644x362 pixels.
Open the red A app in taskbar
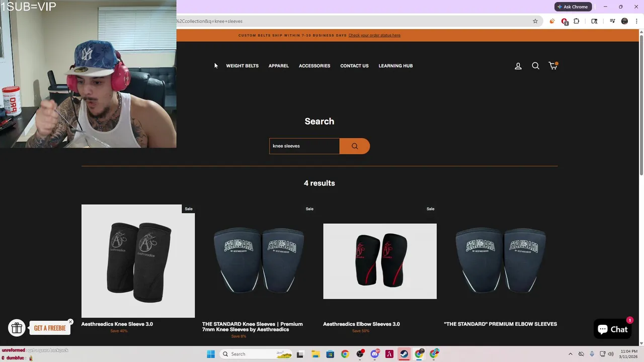coord(389,354)
